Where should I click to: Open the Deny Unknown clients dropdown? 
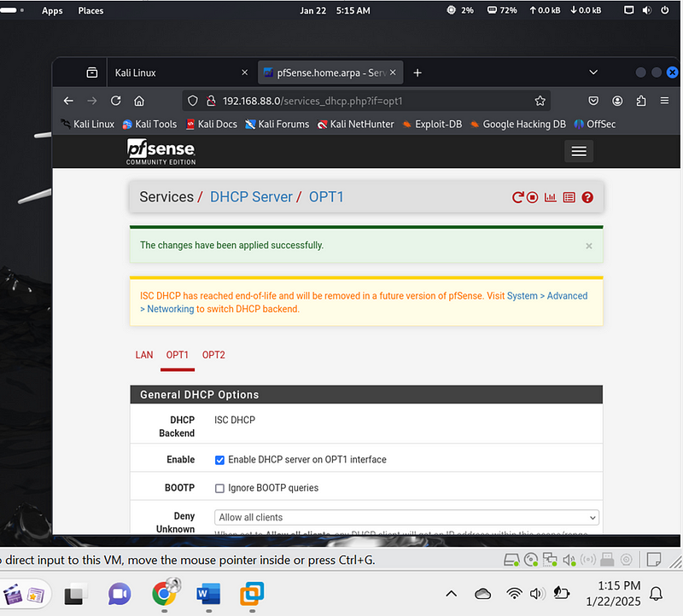point(406,517)
